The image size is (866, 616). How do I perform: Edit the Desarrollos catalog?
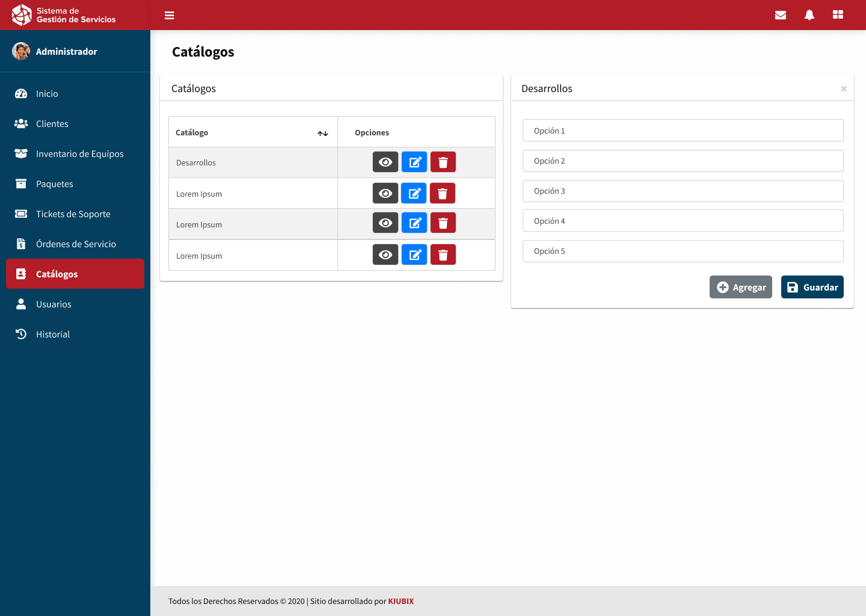click(414, 162)
